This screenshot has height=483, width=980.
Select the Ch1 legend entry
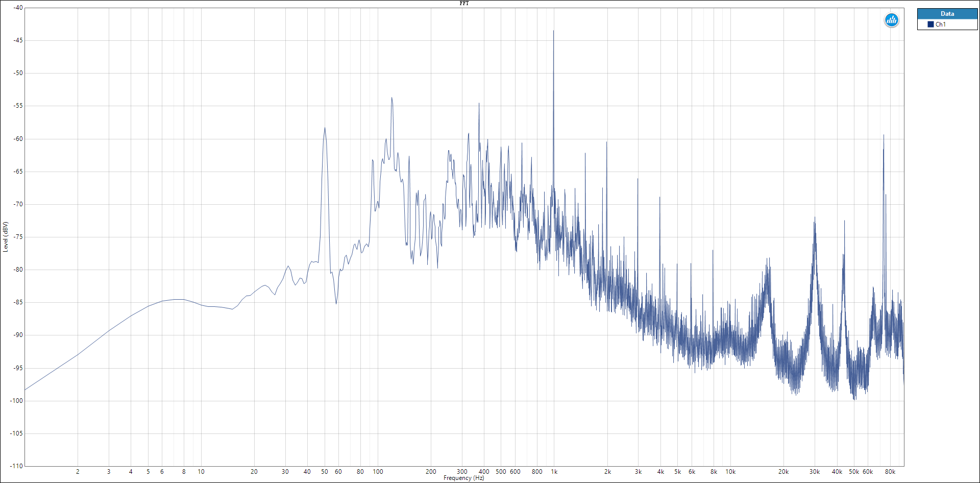coord(947,25)
